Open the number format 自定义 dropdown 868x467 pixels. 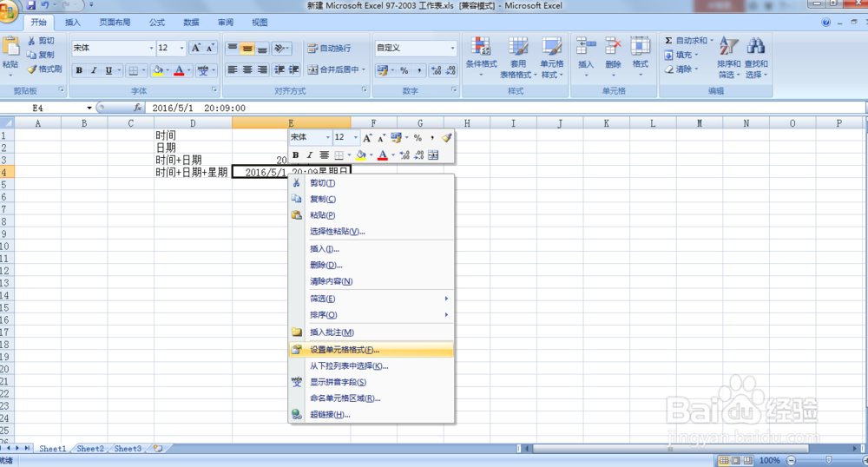(452, 48)
